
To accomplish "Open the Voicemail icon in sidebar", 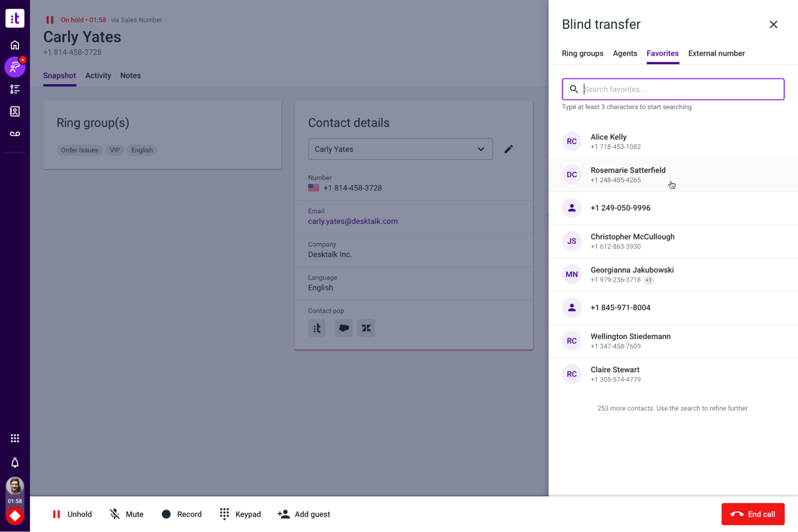I will [x=15, y=133].
